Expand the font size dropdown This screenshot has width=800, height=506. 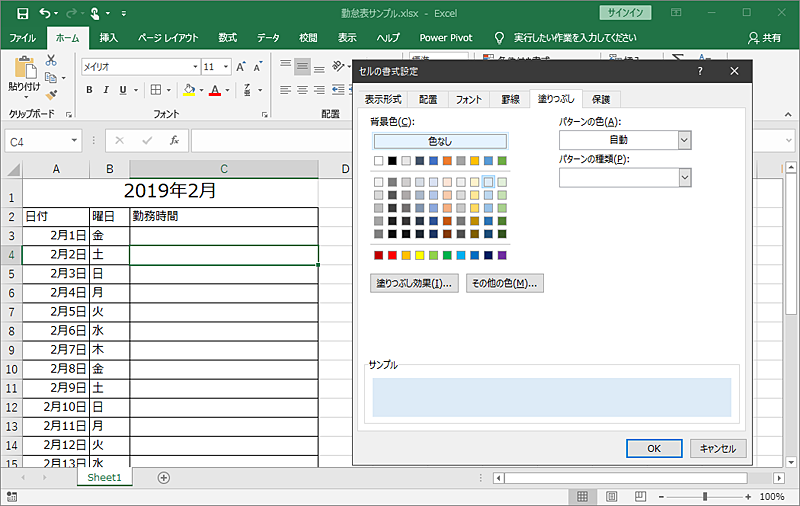224,67
